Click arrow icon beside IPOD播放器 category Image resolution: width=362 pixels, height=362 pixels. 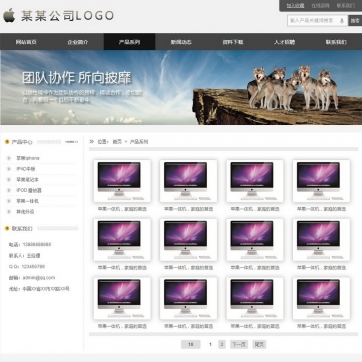[x=9, y=190]
